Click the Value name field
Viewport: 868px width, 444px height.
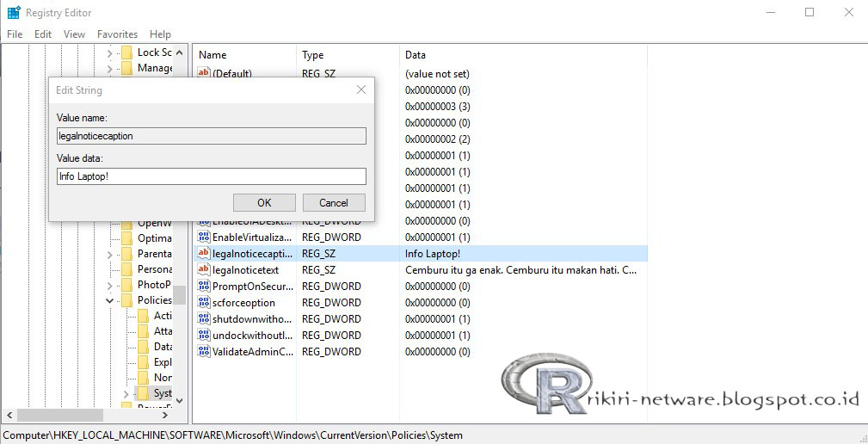coord(211,136)
